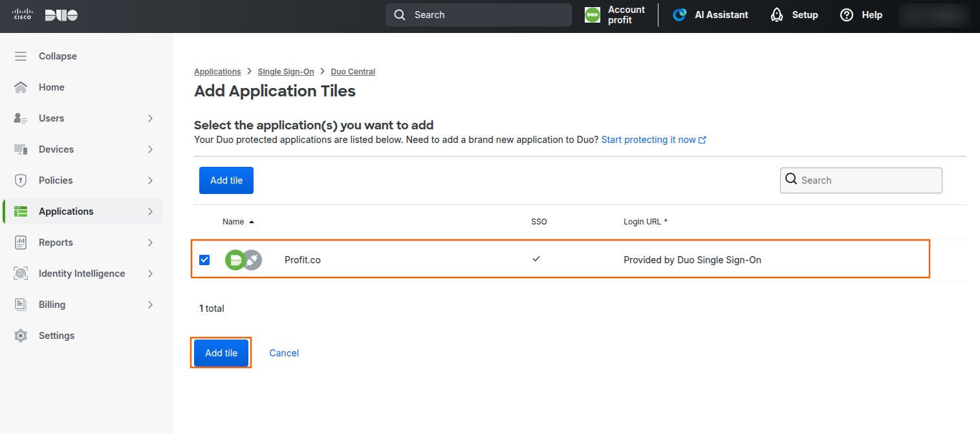
Task: Click the Collapse sidebar label
Action: click(x=58, y=56)
